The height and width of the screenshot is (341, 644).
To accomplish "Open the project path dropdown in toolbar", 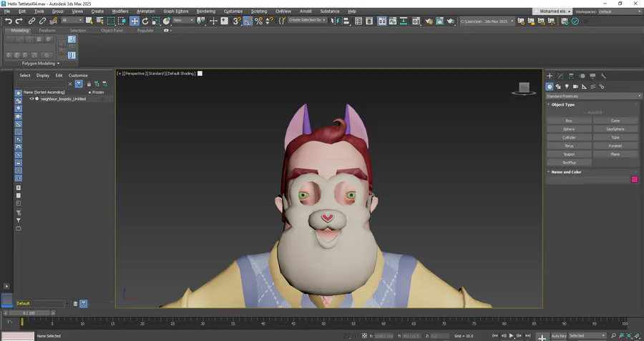I will pos(487,21).
